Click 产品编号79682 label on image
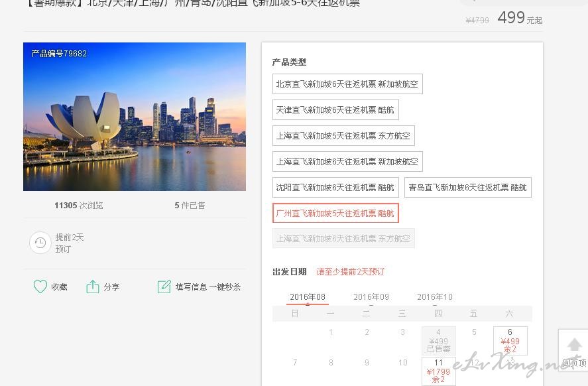Image resolution: width=588 pixels, height=386 pixels. coord(59,54)
